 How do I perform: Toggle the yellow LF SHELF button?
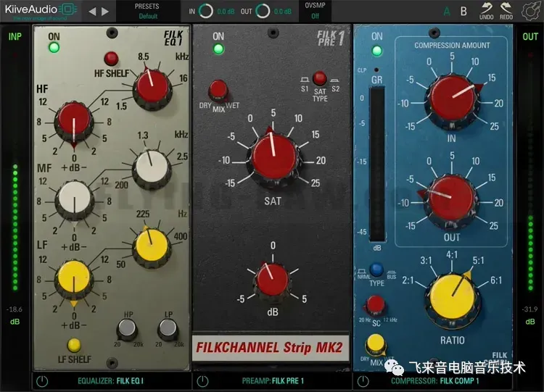pyautogui.click(x=74, y=345)
